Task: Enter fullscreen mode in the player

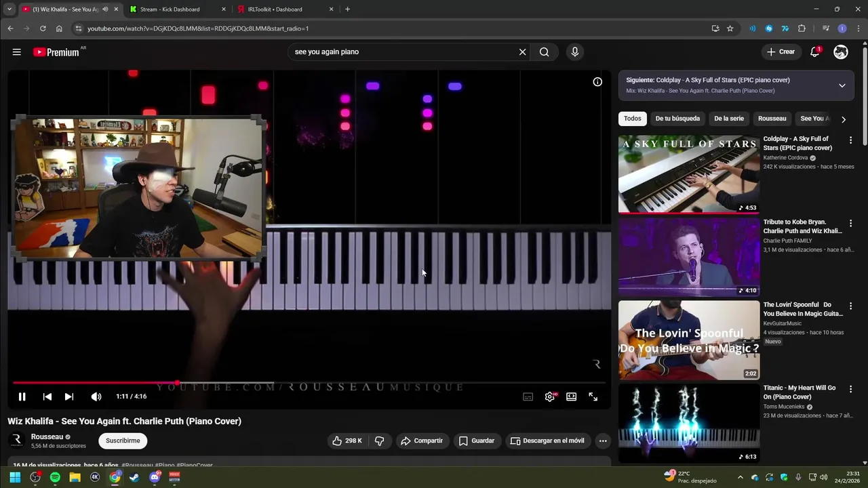Action: coord(593,397)
